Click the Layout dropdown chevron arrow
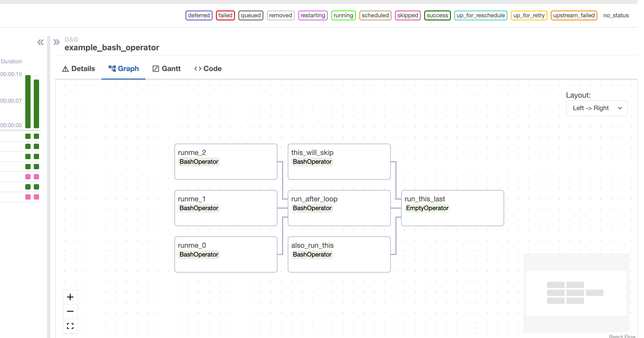This screenshot has width=644, height=338. pos(620,108)
